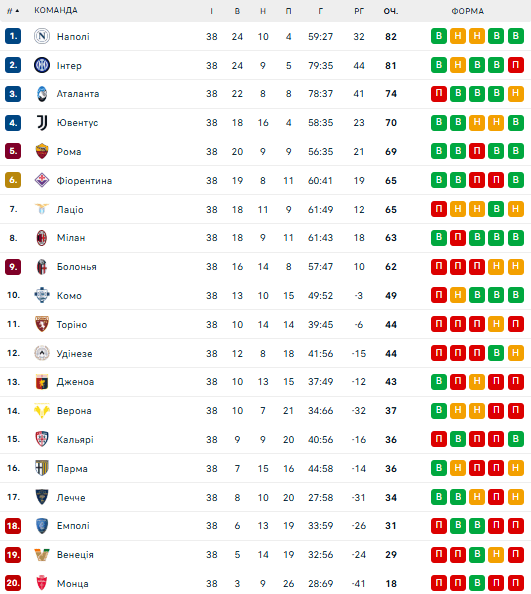Click the КОМАНДА column header
The width and height of the screenshot is (531, 594).
point(56,10)
